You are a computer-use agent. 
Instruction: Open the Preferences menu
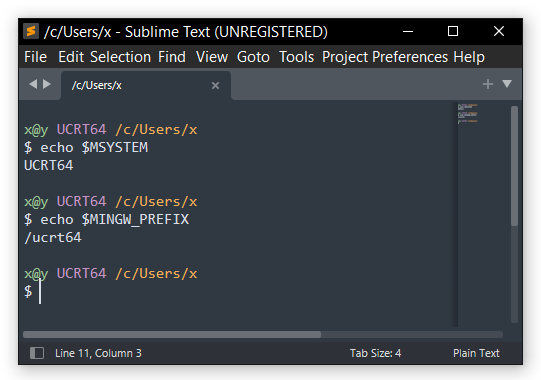click(x=410, y=57)
